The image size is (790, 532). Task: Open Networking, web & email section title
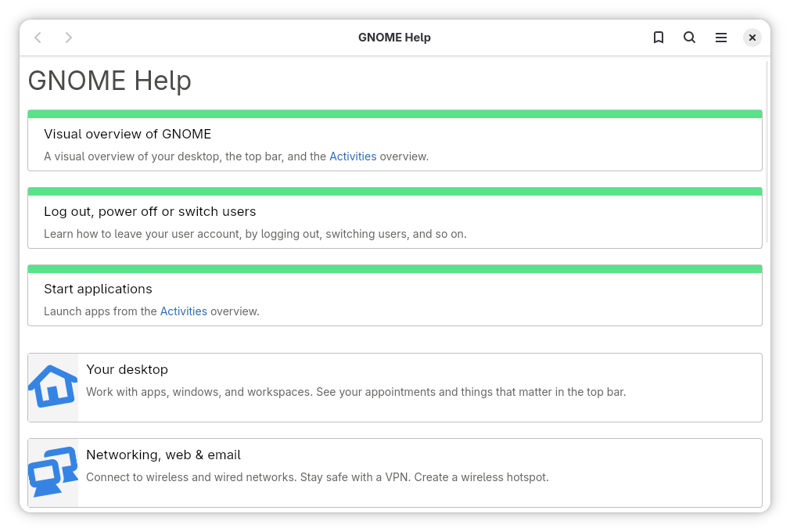click(x=163, y=455)
